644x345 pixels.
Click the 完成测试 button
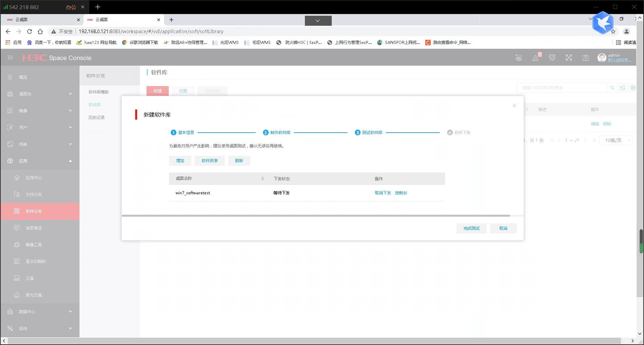coord(472,228)
